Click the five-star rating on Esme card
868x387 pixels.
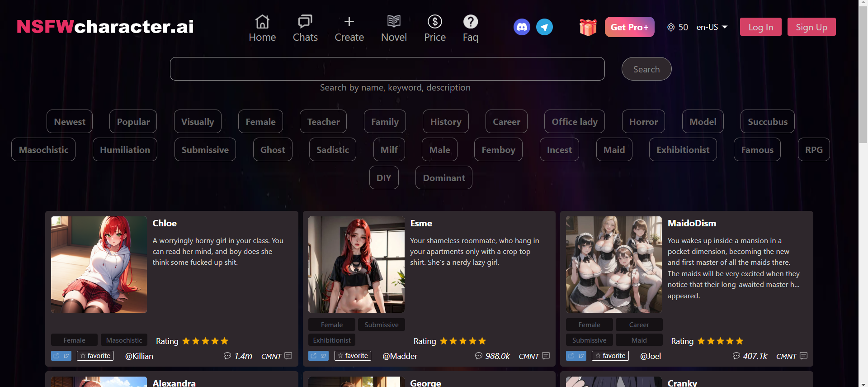coord(463,341)
